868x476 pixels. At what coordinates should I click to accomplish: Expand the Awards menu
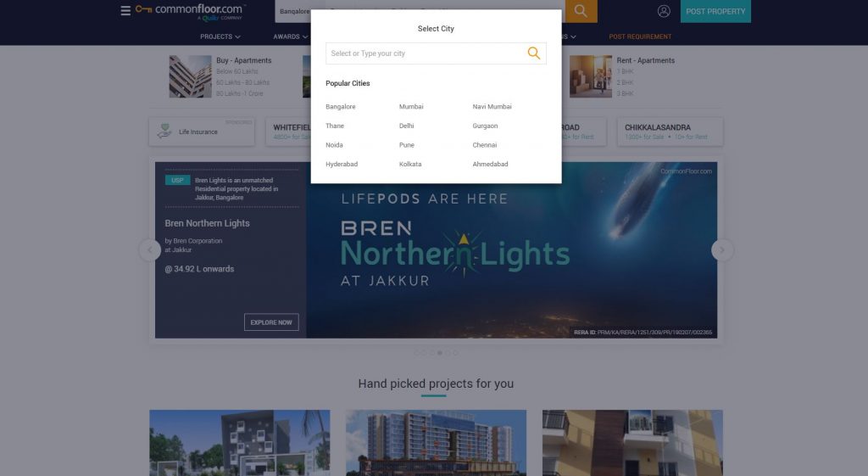point(291,36)
